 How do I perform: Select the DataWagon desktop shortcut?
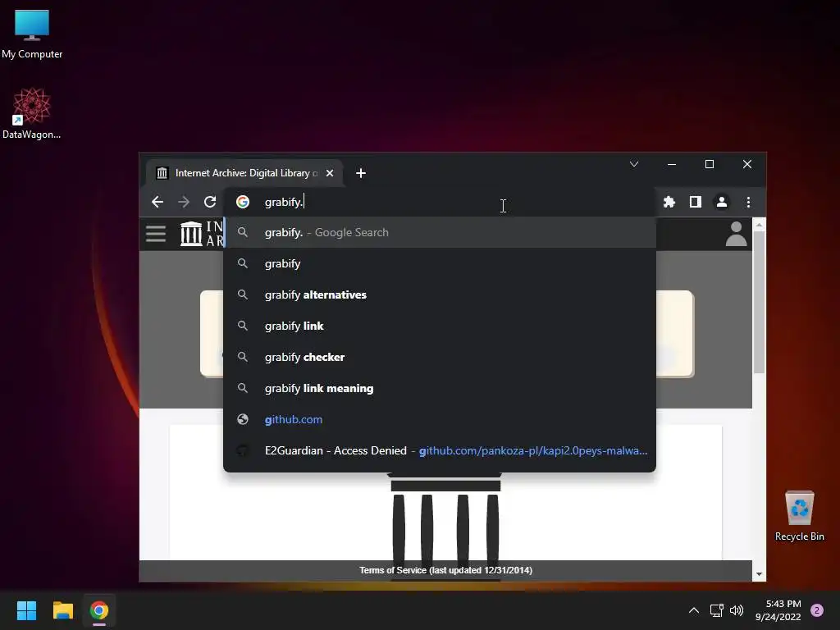pyautogui.click(x=32, y=113)
